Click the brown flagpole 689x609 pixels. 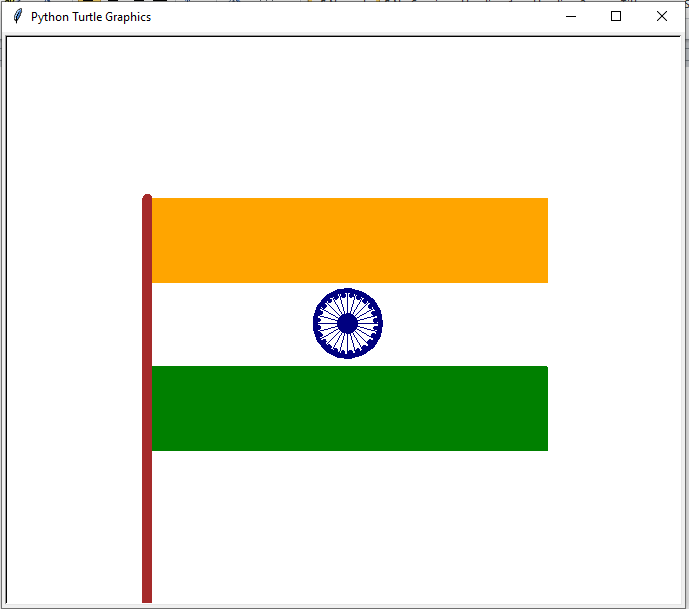pyautogui.click(x=147, y=398)
